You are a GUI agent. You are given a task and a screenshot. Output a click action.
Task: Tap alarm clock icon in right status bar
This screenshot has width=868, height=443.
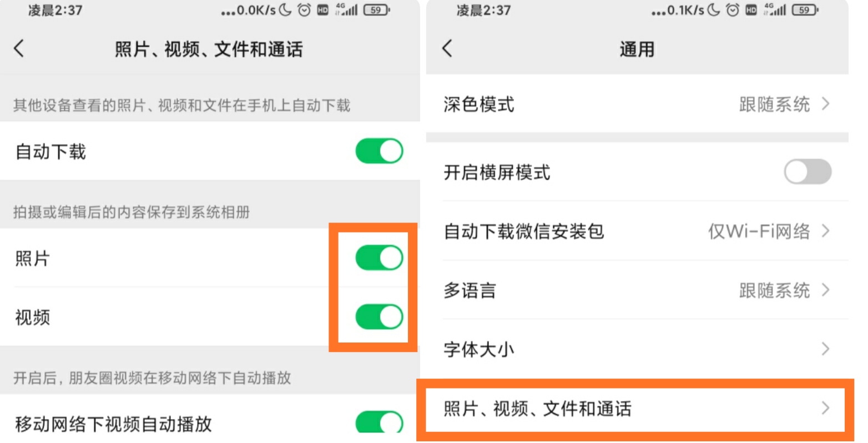click(733, 10)
